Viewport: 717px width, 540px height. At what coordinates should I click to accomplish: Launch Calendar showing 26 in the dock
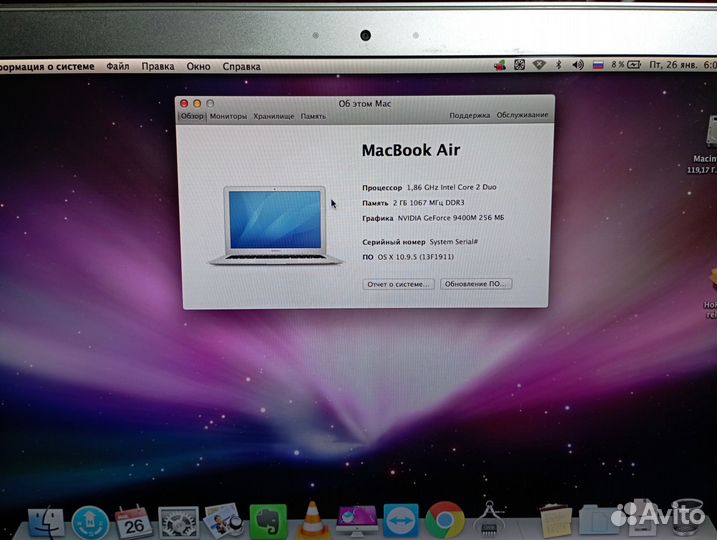click(x=134, y=522)
